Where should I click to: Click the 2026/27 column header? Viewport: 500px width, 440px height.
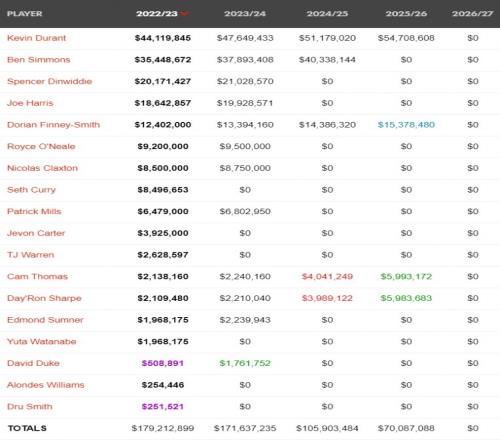[x=473, y=14]
